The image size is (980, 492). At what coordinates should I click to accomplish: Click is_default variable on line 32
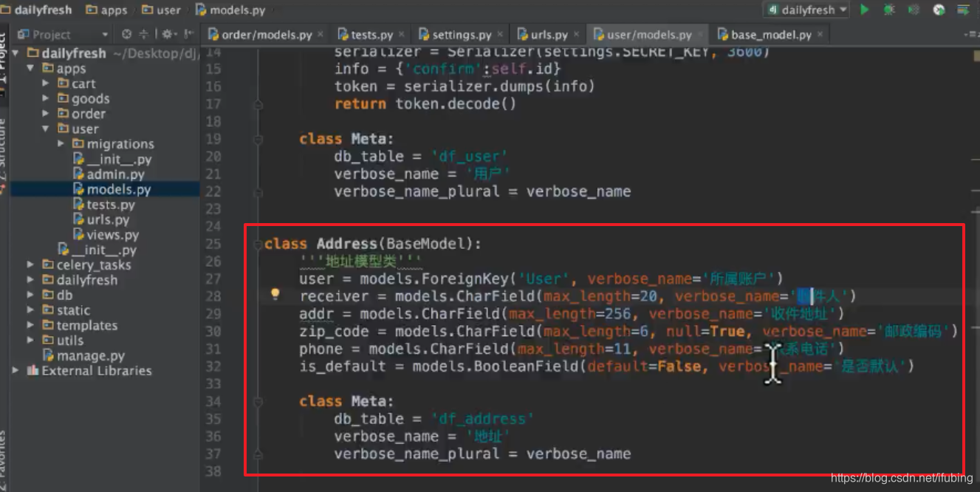click(343, 366)
